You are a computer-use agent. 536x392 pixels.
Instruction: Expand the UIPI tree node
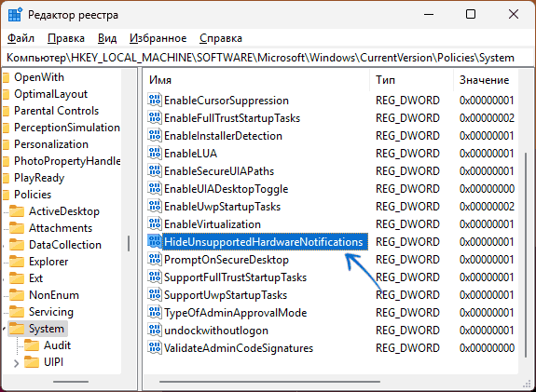pos(16,363)
